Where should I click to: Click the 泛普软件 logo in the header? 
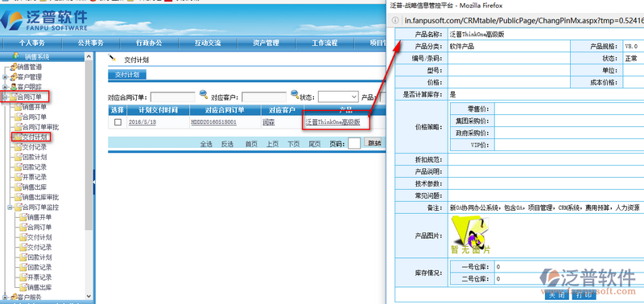coord(44,21)
